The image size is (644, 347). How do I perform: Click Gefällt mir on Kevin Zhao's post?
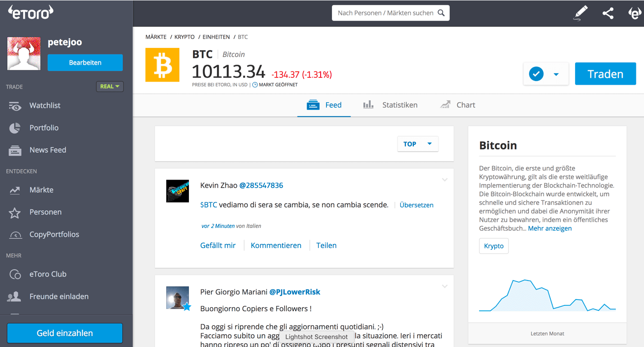[218, 245]
